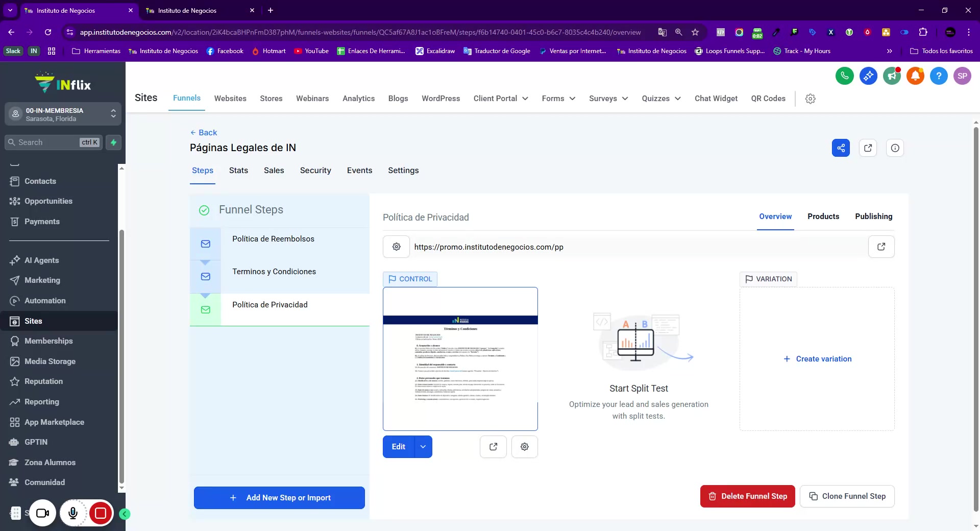Open the SP user profile avatar

962,76
